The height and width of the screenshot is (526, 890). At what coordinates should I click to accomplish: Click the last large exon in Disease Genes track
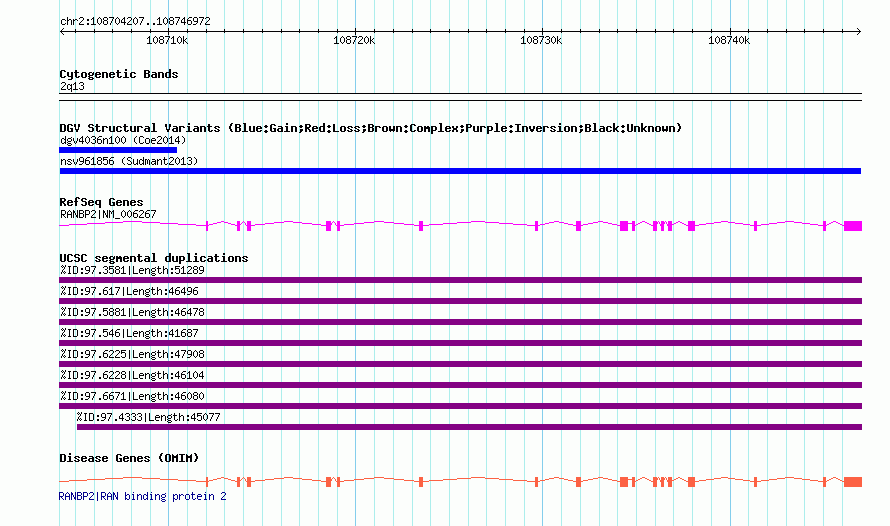point(853,482)
